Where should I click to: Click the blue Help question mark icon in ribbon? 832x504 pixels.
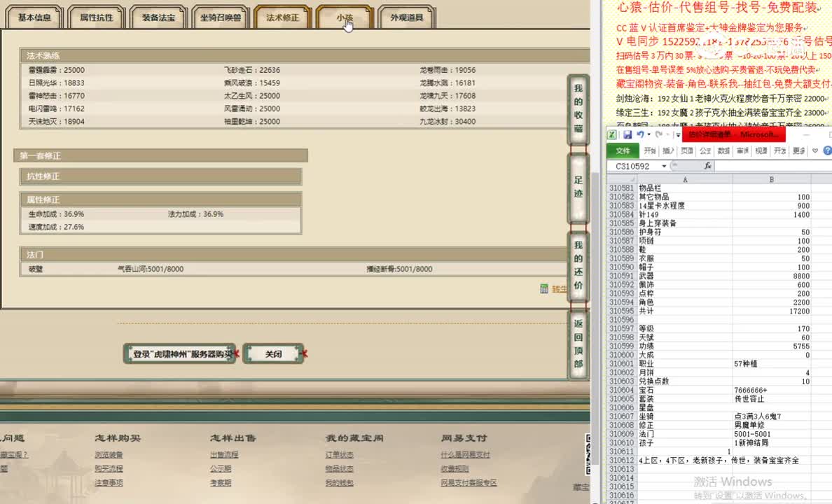point(826,150)
